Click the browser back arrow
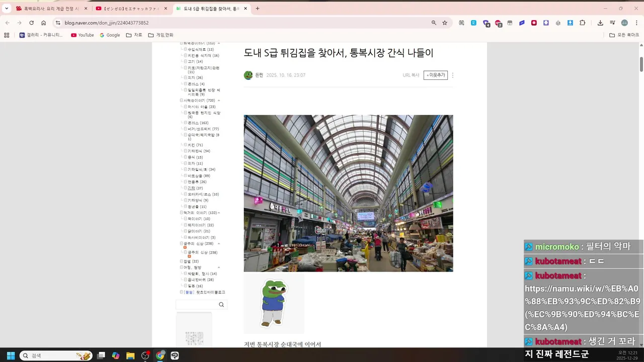This screenshot has width=644, height=362. pos(7,23)
